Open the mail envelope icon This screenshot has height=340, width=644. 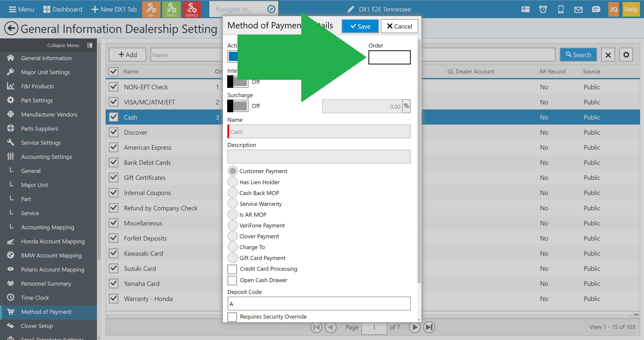(x=578, y=9)
